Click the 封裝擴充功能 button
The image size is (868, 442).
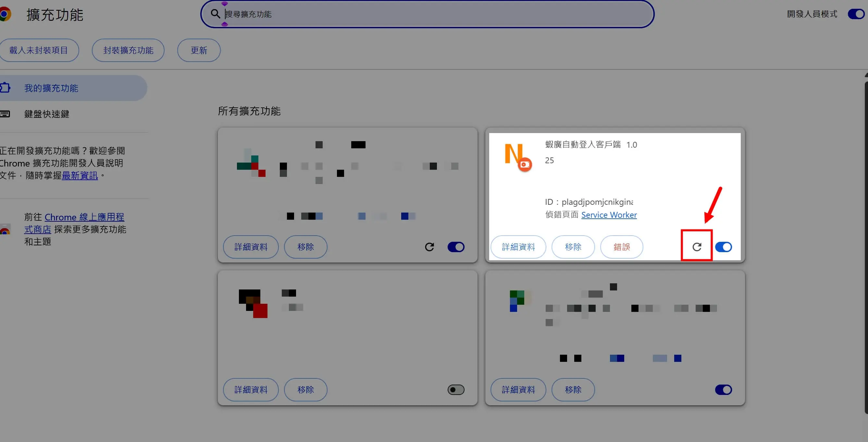click(128, 50)
